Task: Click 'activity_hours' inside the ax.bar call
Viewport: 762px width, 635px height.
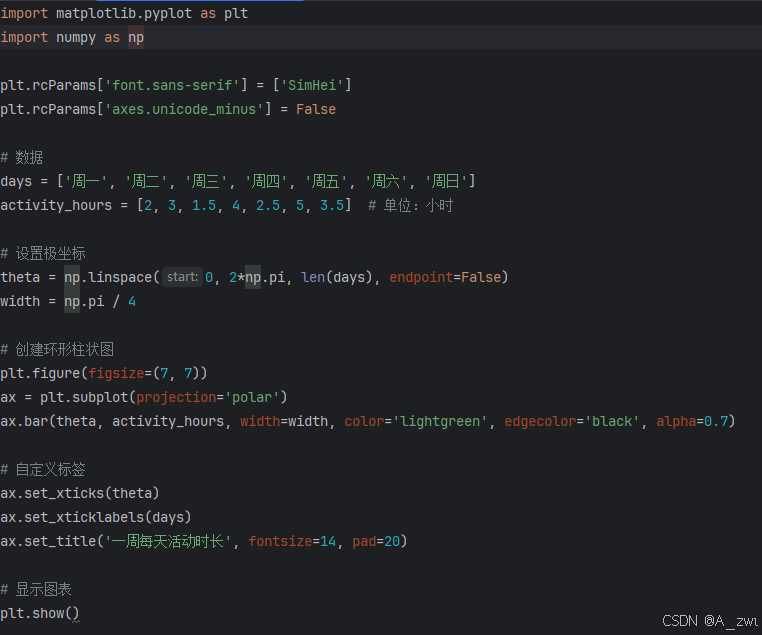Action: click(x=168, y=421)
